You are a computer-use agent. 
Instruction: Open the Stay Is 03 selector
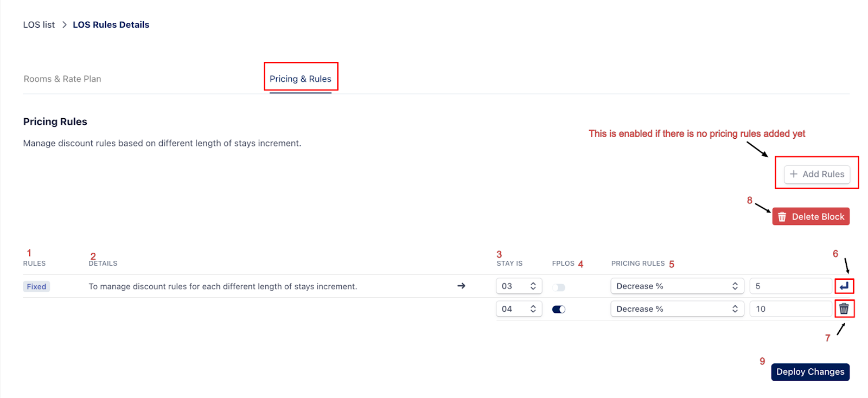pos(519,286)
